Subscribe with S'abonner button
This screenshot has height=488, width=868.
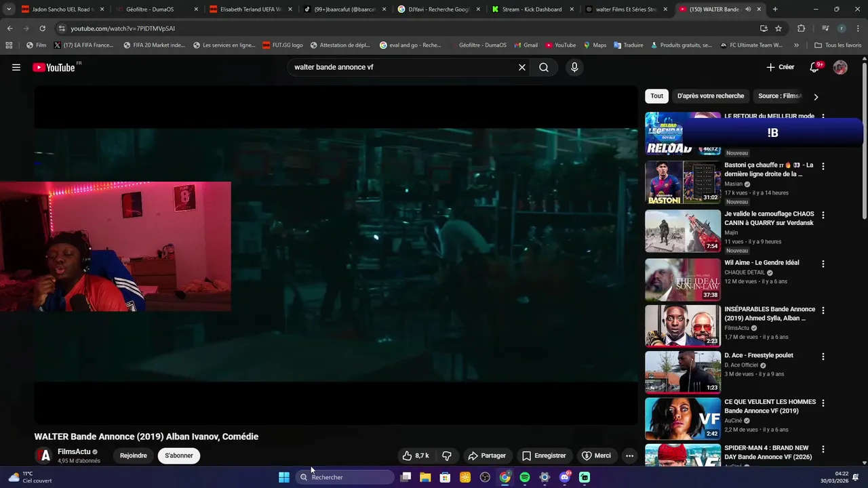[179, 455]
